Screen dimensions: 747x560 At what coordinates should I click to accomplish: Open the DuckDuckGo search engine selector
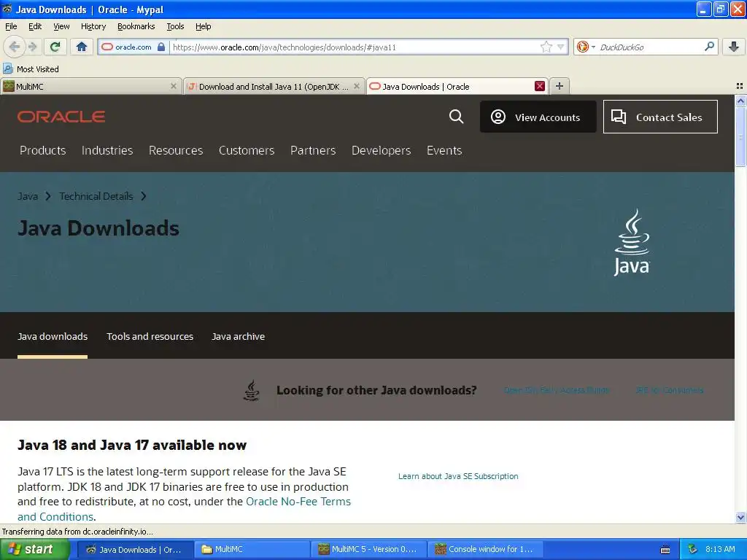click(586, 47)
